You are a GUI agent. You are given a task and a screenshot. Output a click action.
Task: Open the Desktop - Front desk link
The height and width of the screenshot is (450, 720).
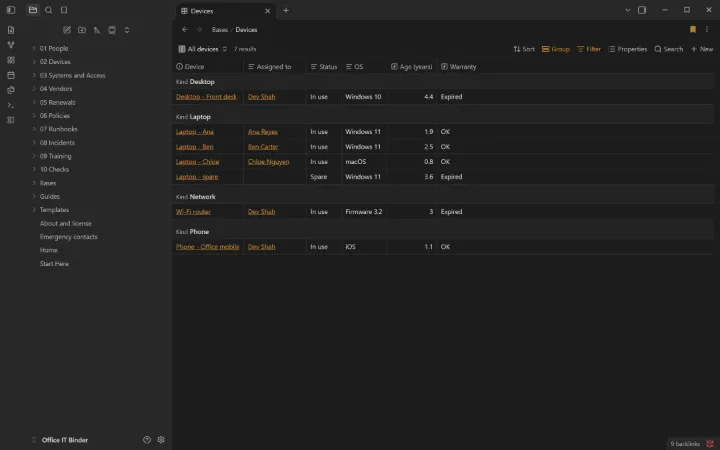pyautogui.click(x=206, y=97)
